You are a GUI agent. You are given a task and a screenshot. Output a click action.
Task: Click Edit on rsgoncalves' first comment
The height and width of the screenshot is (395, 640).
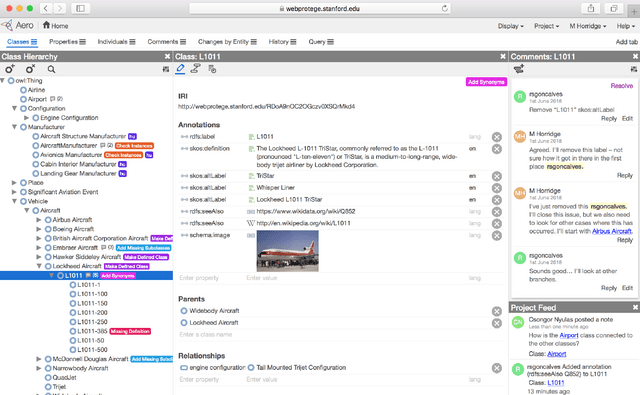click(x=627, y=118)
